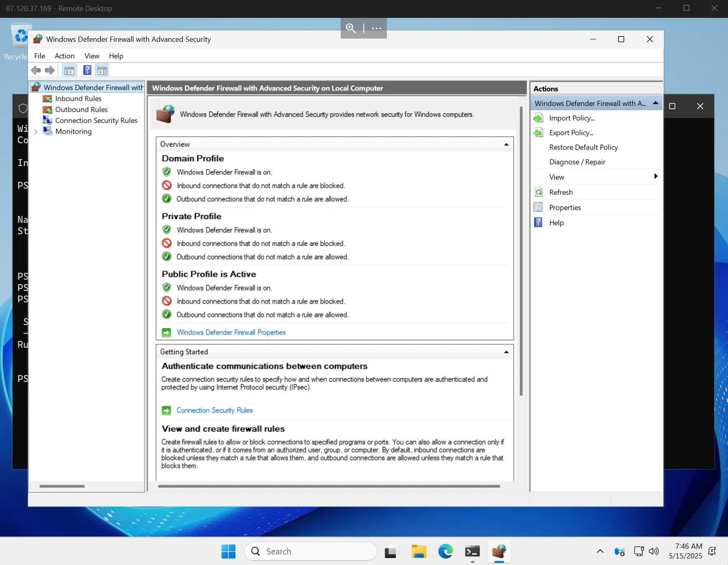Open the Windows Defender Firewall Properties link

click(231, 332)
